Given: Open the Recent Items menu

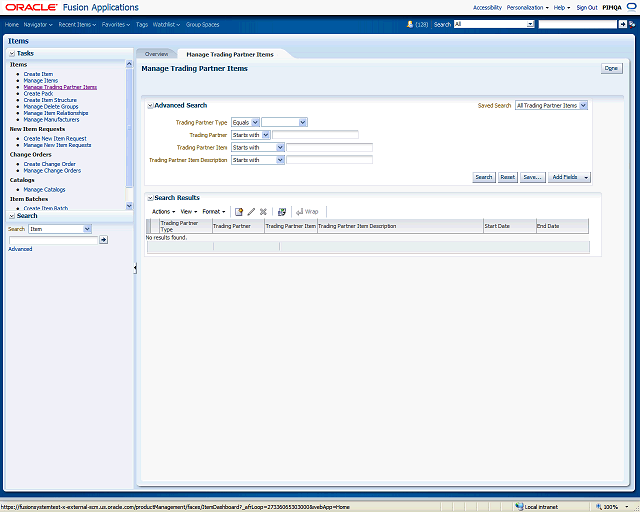Looking at the screenshot, I should tap(77, 24).
